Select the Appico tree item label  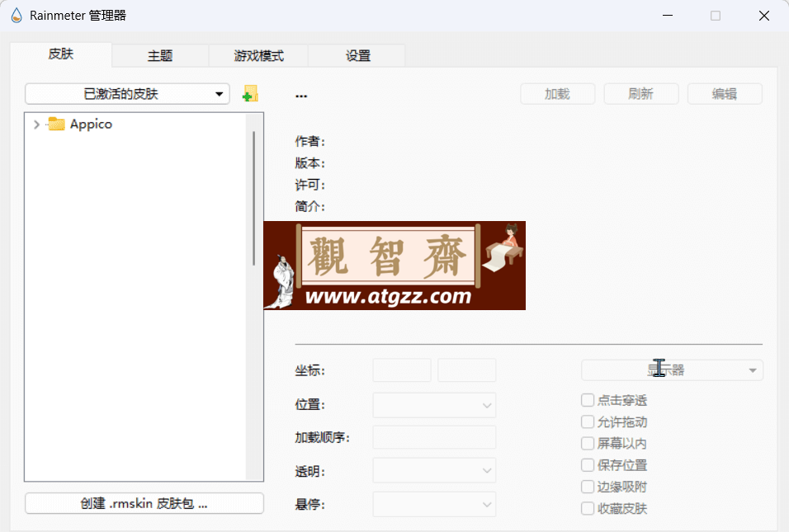click(x=91, y=125)
